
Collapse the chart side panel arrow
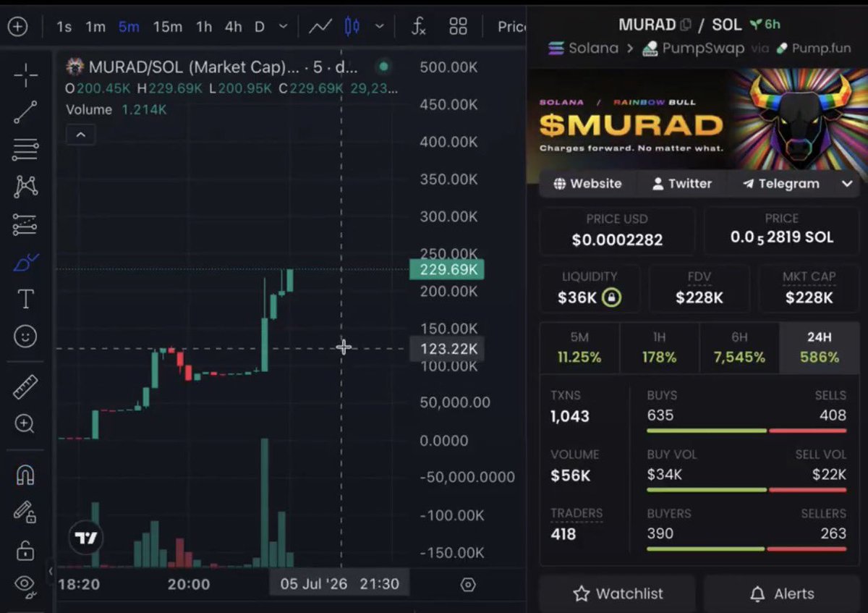[x=51, y=571]
